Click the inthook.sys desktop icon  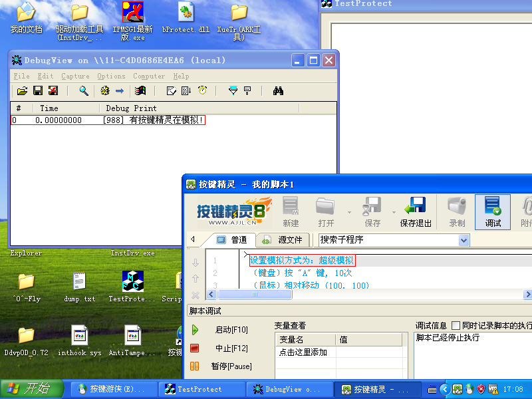pos(80,340)
